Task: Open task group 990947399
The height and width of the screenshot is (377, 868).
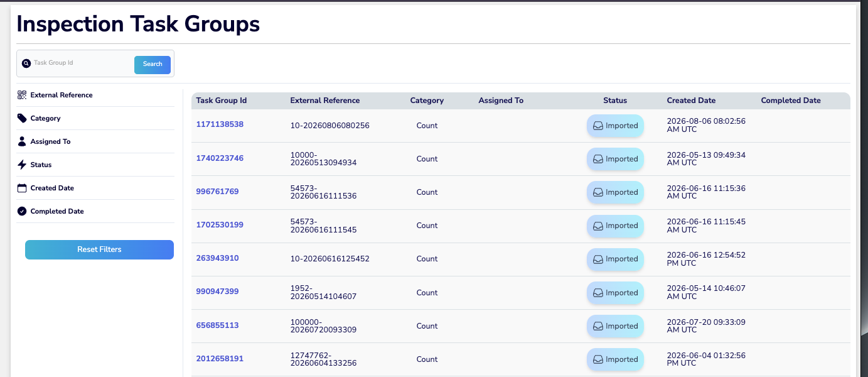Action: [x=217, y=292]
